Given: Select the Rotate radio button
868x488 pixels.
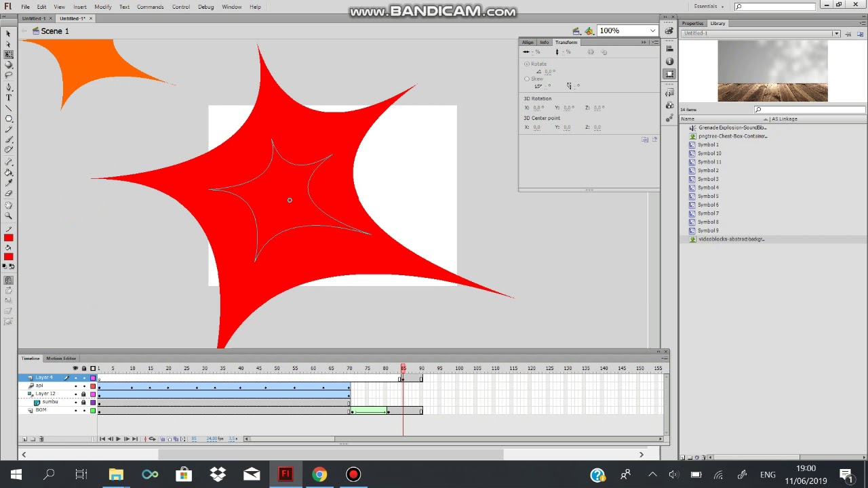Looking at the screenshot, I should (x=527, y=64).
